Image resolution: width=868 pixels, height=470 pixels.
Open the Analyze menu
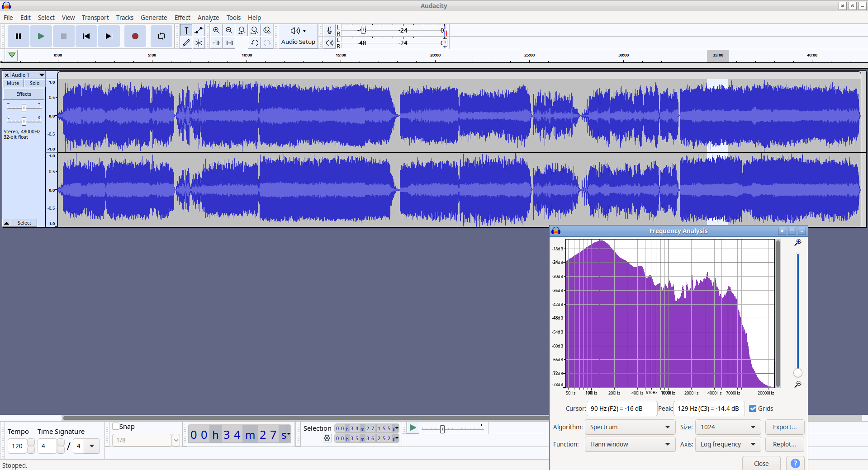tap(208, 18)
